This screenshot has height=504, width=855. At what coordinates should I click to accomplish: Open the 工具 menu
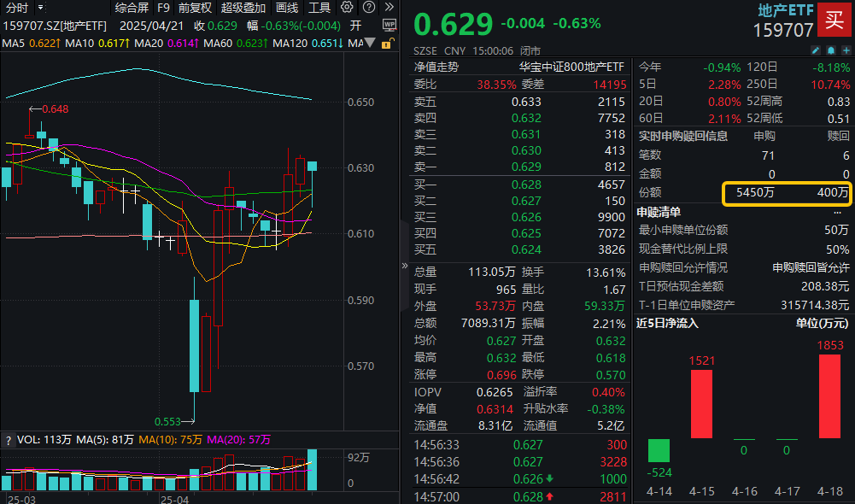(x=319, y=8)
